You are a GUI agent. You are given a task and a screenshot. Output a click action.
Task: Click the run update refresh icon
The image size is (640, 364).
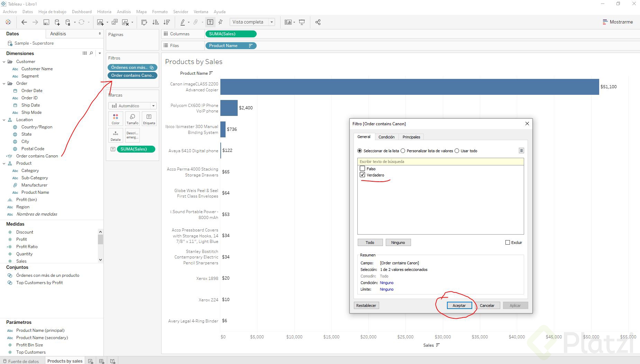pyautogui.click(x=81, y=22)
